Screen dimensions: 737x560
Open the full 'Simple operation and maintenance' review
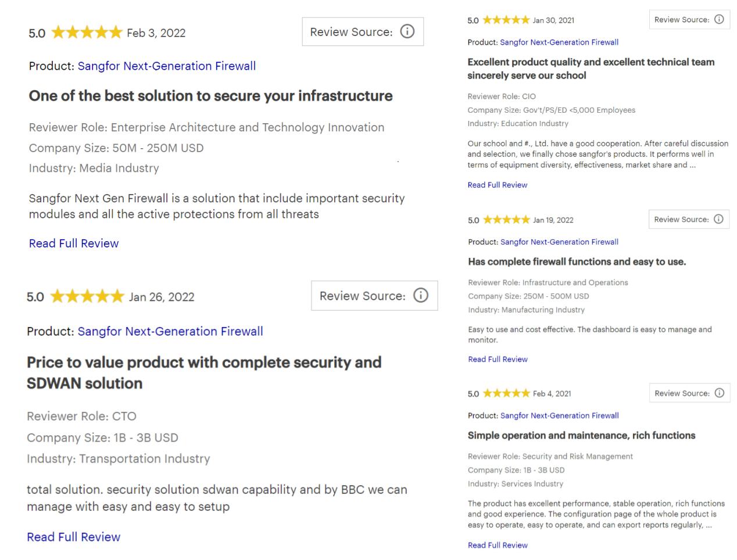pyautogui.click(x=498, y=545)
